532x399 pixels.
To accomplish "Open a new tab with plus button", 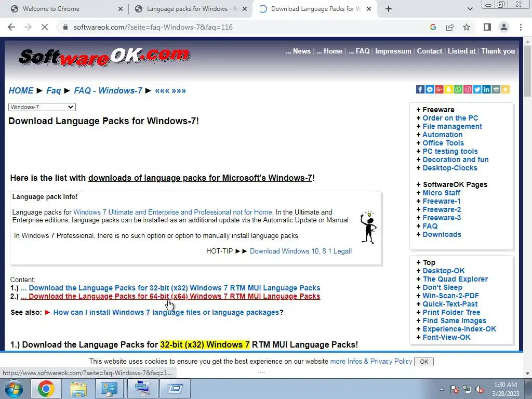I will [389, 9].
